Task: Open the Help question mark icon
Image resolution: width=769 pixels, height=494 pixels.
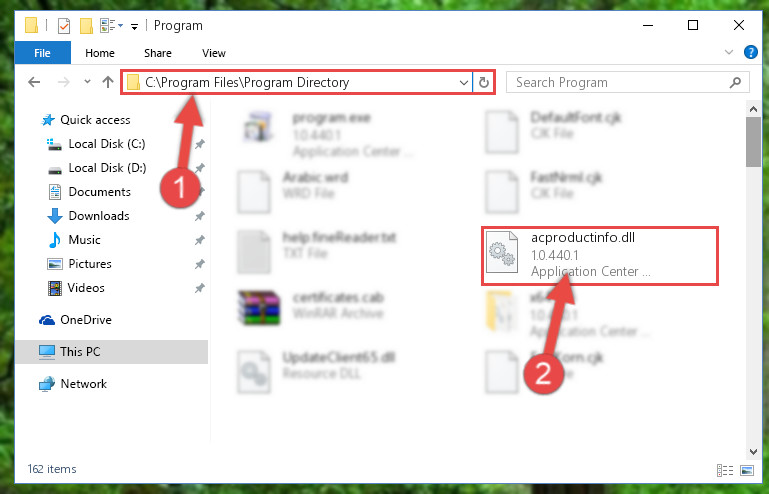Action: tap(750, 52)
